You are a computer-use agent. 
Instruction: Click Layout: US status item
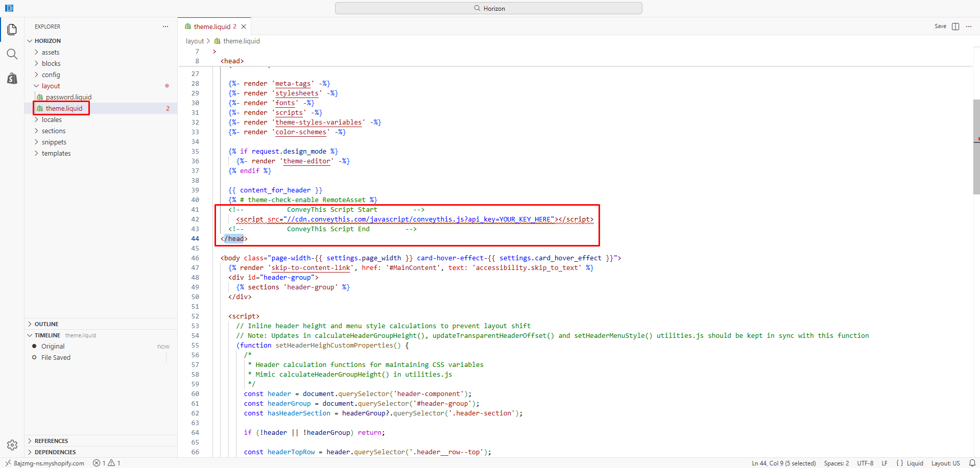coord(945,463)
